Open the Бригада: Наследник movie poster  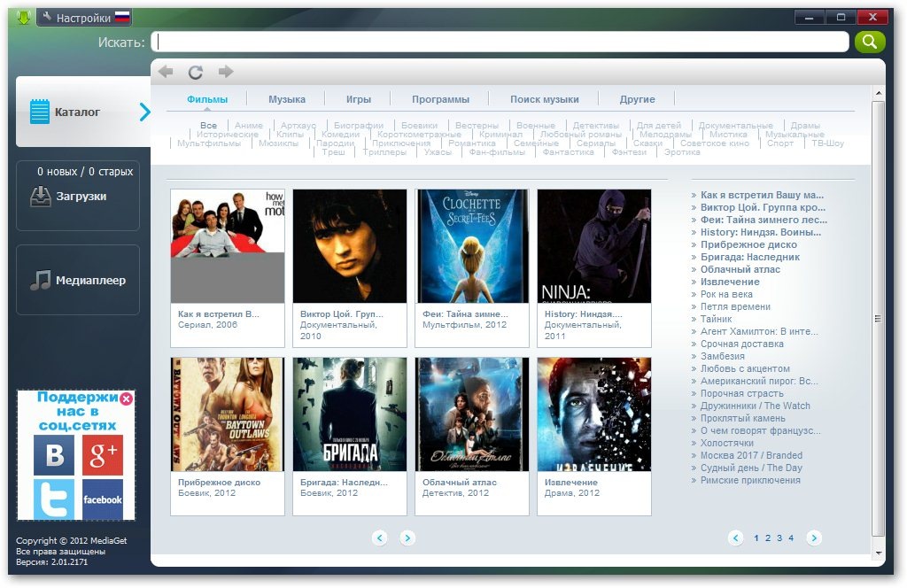point(350,414)
